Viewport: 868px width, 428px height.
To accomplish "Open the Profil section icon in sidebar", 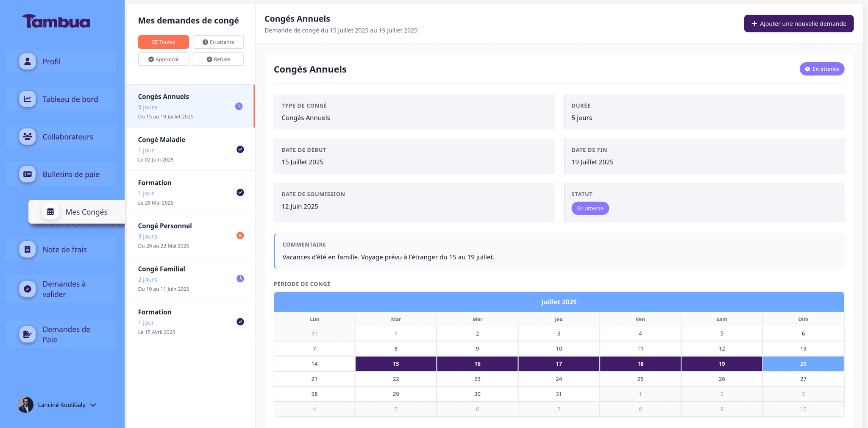I will (27, 61).
